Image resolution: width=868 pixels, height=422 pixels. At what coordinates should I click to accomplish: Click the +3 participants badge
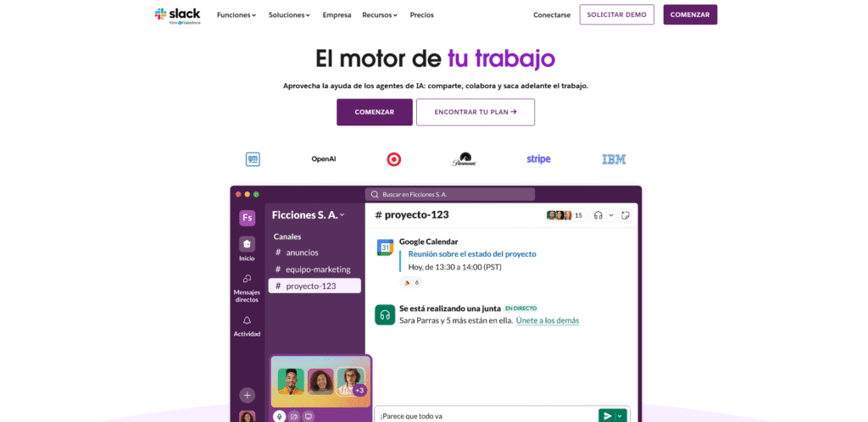click(359, 391)
